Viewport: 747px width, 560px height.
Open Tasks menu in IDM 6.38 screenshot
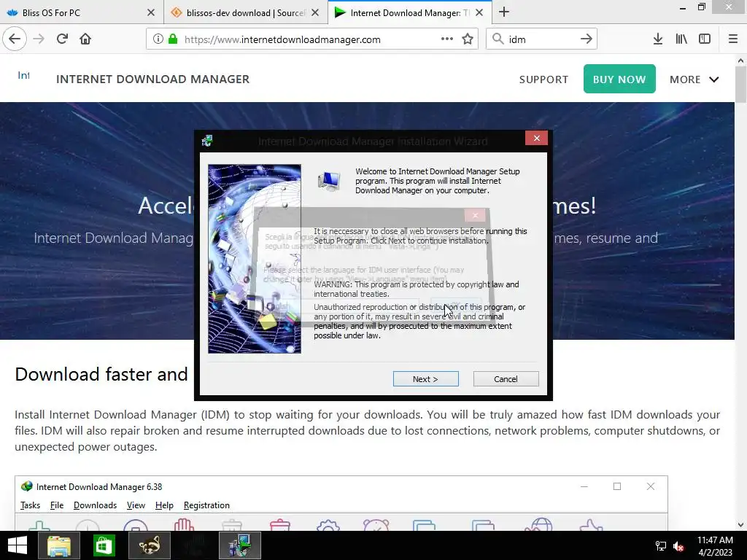pyautogui.click(x=30, y=505)
